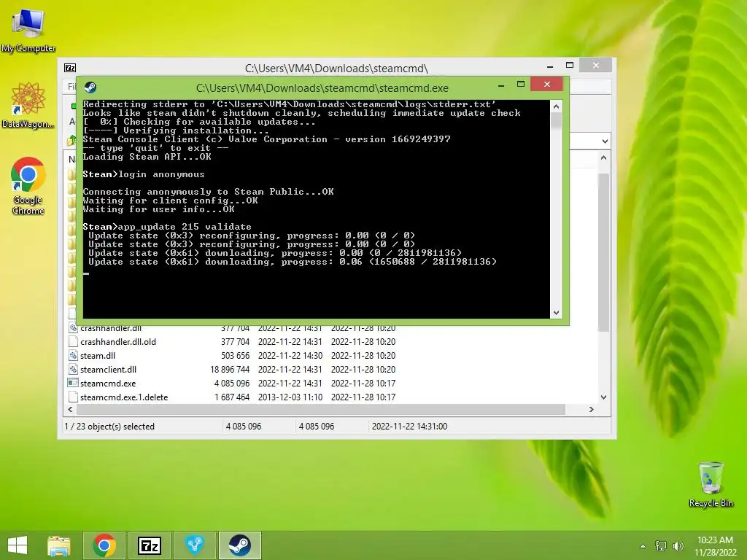
Task: Close the steamcmd.exe console window
Action: click(547, 85)
